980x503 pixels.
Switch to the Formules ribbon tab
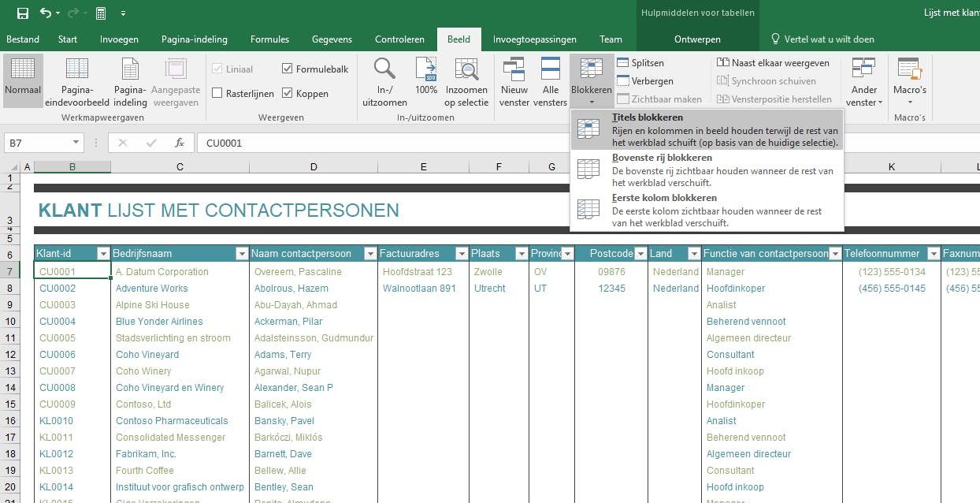(x=269, y=39)
